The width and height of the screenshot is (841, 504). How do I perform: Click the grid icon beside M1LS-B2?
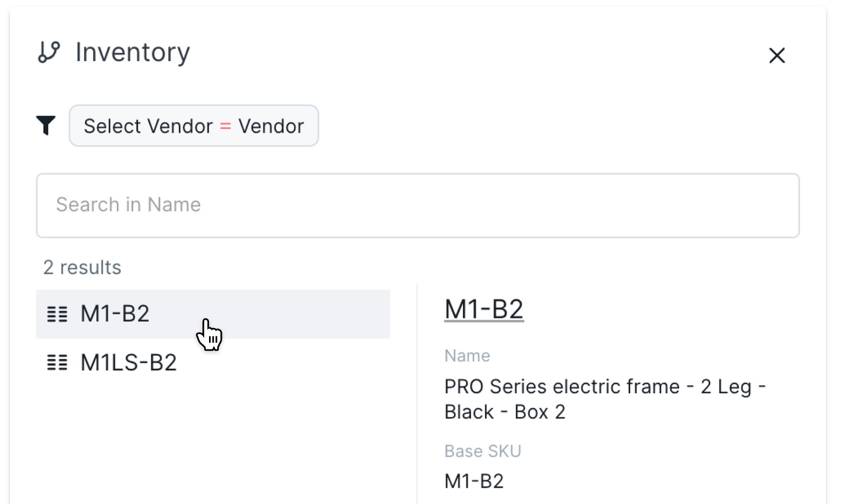pos(57,363)
